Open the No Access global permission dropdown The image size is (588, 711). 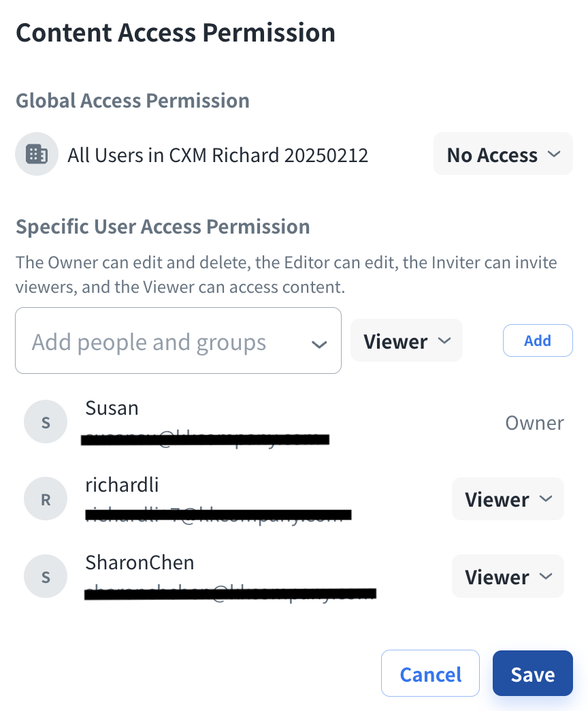click(x=503, y=155)
